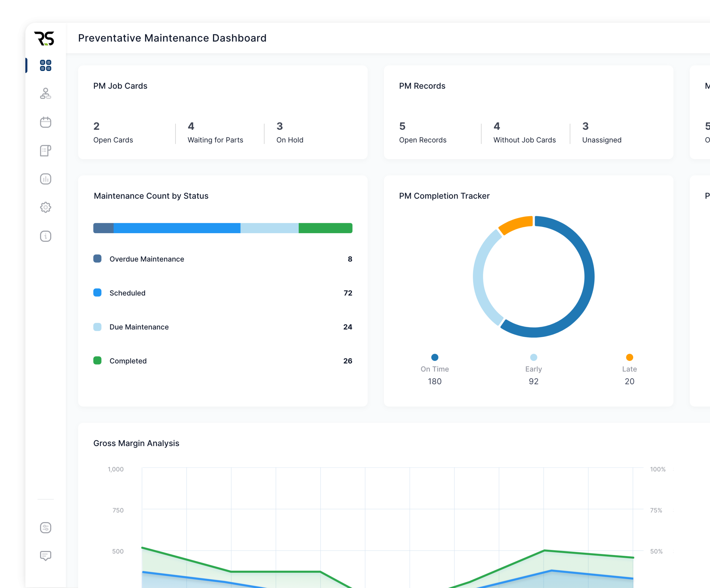The height and width of the screenshot is (588, 710).
Task: Open the calendar sidebar icon
Action: [x=46, y=122]
